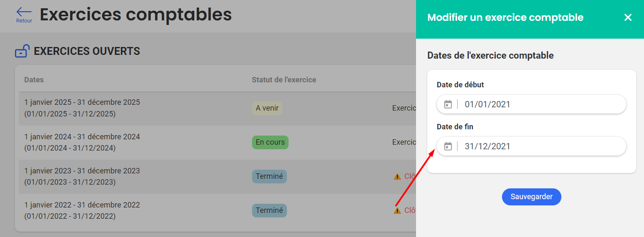The height and width of the screenshot is (237, 644).
Task: Click the Terminé badge for 2023
Action: pyautogui.click(x=269, y=176)
